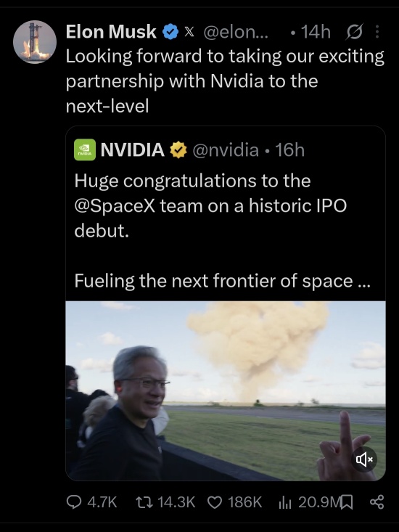This screenshot has width=399, height=532.
Task: Click the blue verified checkmark badge
Action: (x=170, y=32)
